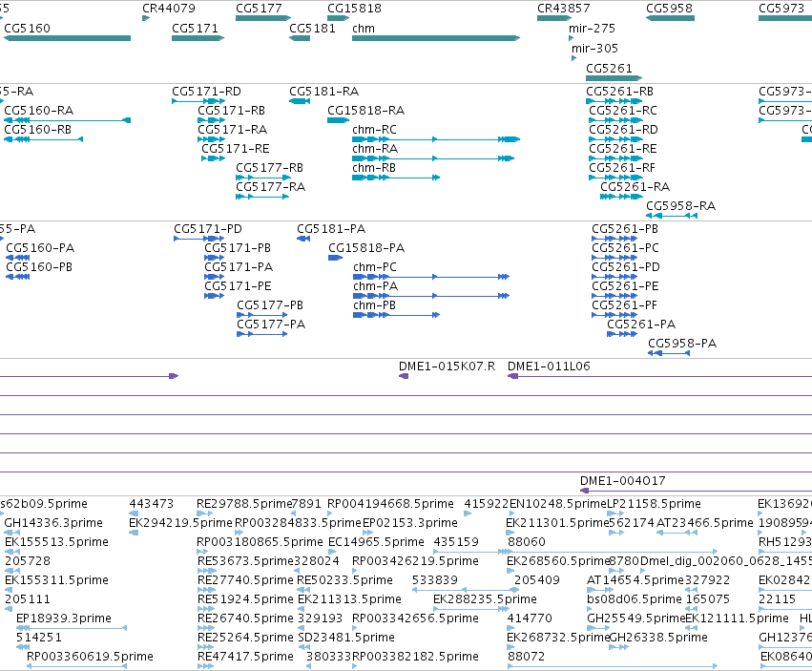812x671 pixels.
Task: Open EST GH26338.5prime
Action: coord(658,638)
